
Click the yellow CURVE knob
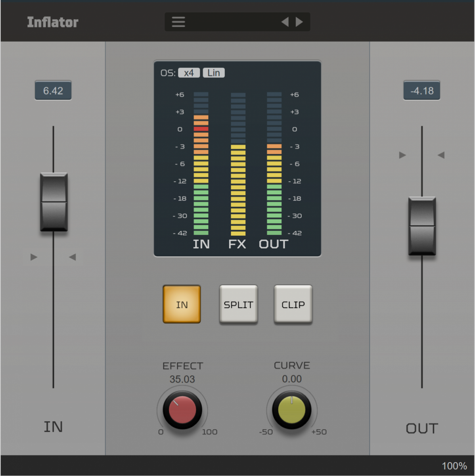pyautogui.click(x=292, y=410)
